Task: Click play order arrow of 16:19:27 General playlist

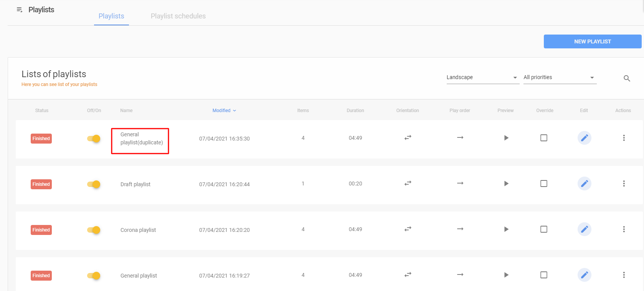Action: pos(460,274)
